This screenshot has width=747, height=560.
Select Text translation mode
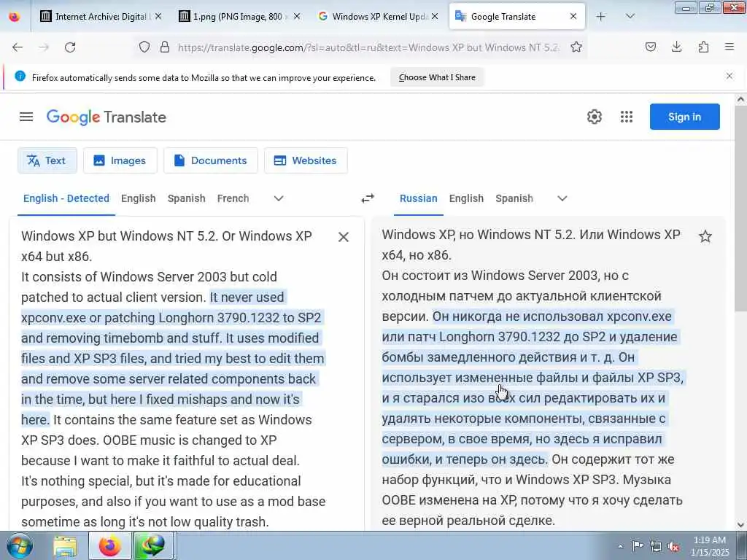[x=47, y=160]
